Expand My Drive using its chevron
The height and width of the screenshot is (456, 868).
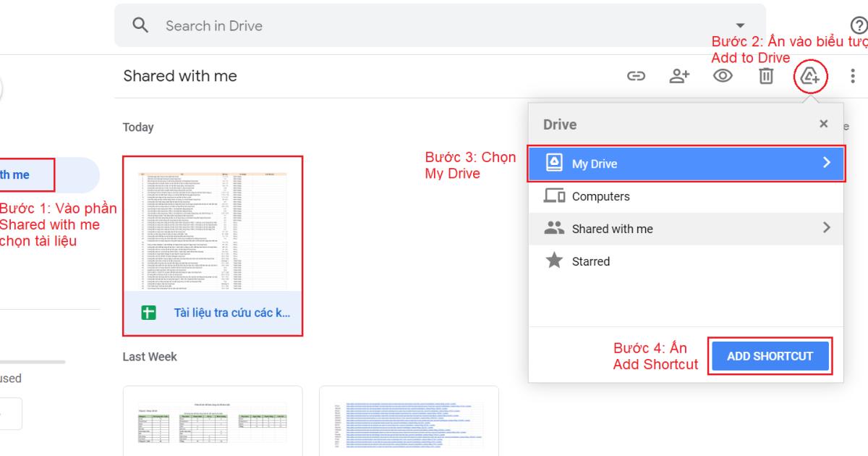[827, 164]
